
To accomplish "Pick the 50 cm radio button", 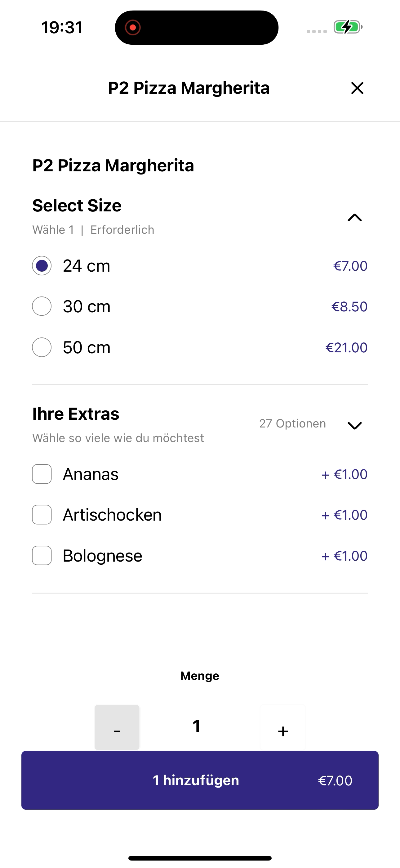I will 42,347.
